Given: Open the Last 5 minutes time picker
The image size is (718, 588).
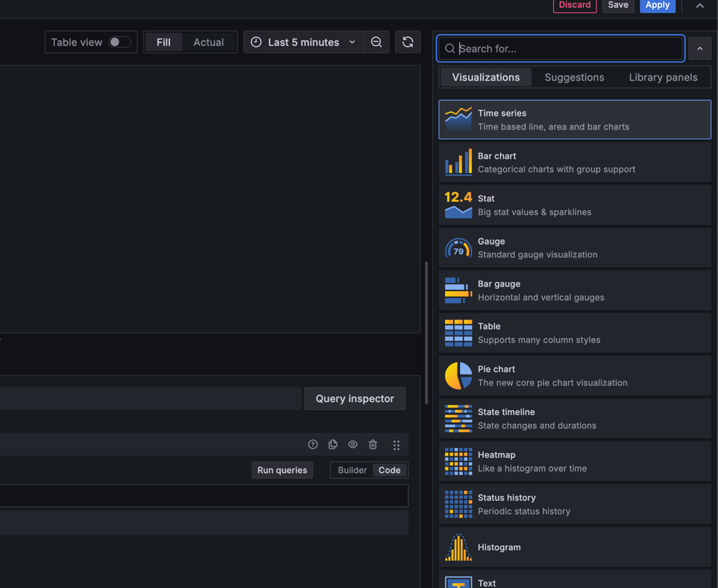Looking at the screenshot, I should pyautogui.click(x=303, y=42).
